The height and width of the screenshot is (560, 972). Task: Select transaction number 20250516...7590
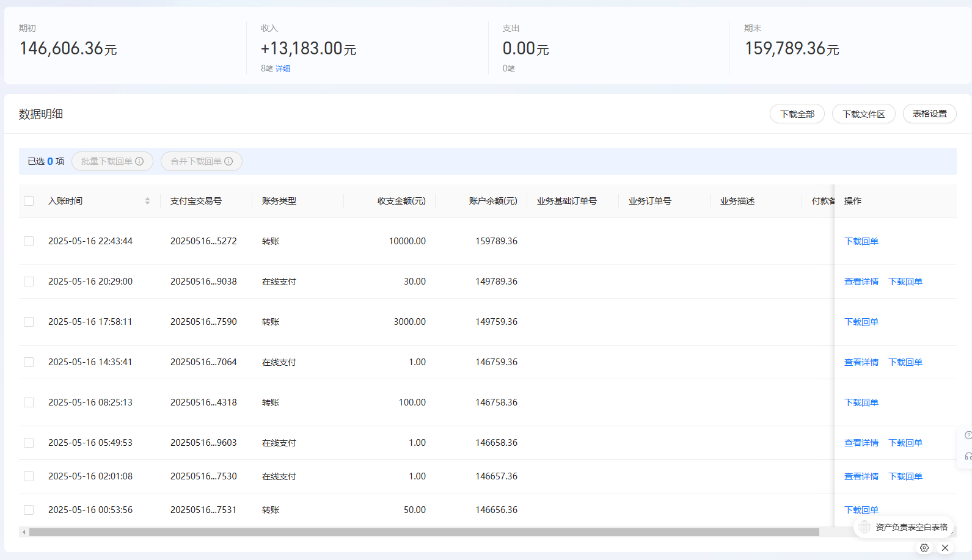tap(203, 322)
